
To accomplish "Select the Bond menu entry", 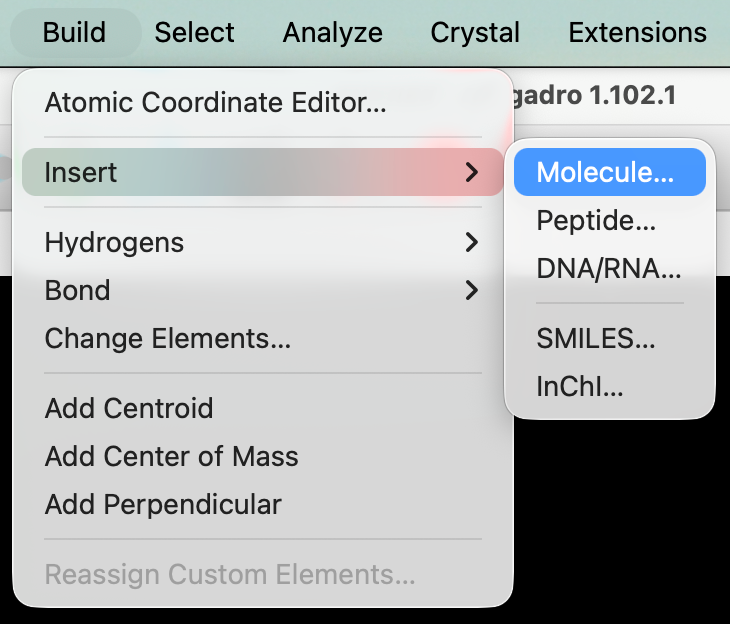I will pyautogui.click(x=78, y=290).
